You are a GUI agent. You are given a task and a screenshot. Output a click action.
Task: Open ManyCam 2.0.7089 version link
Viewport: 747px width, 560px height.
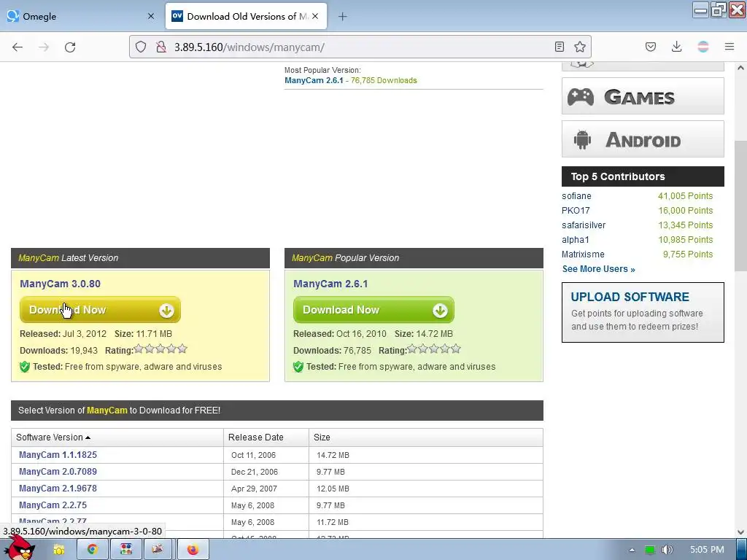58,472
